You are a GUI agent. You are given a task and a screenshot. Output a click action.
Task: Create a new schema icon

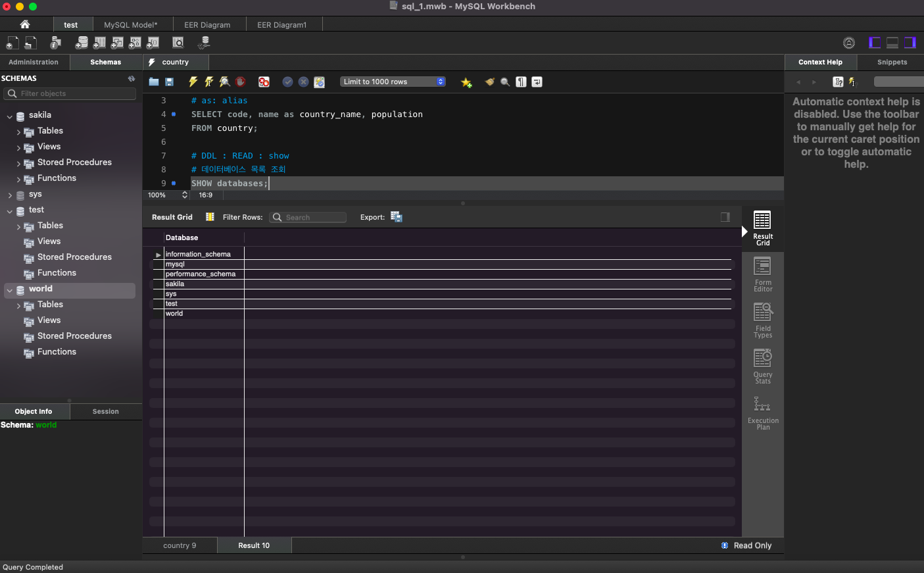point(82,43)
